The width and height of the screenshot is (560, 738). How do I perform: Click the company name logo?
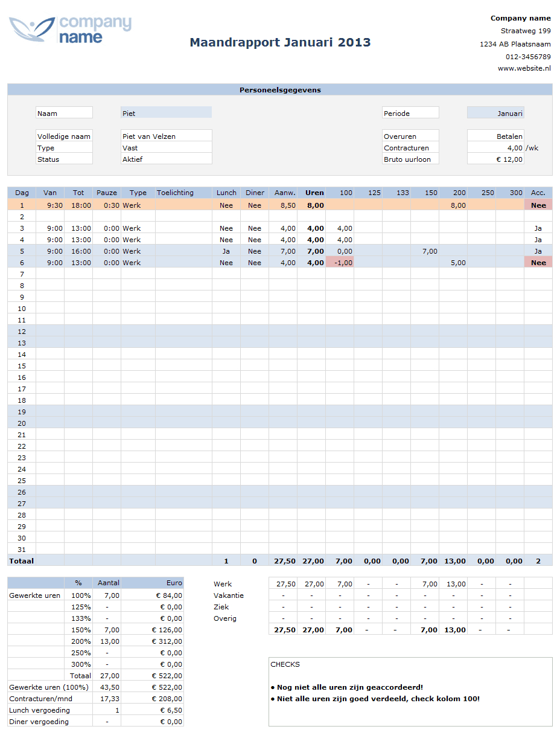click(x=70, y=30)
